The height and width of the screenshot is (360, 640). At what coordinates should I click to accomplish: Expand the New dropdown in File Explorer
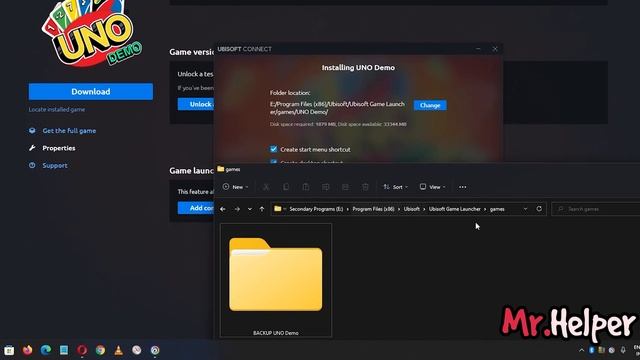coord(236,187)
